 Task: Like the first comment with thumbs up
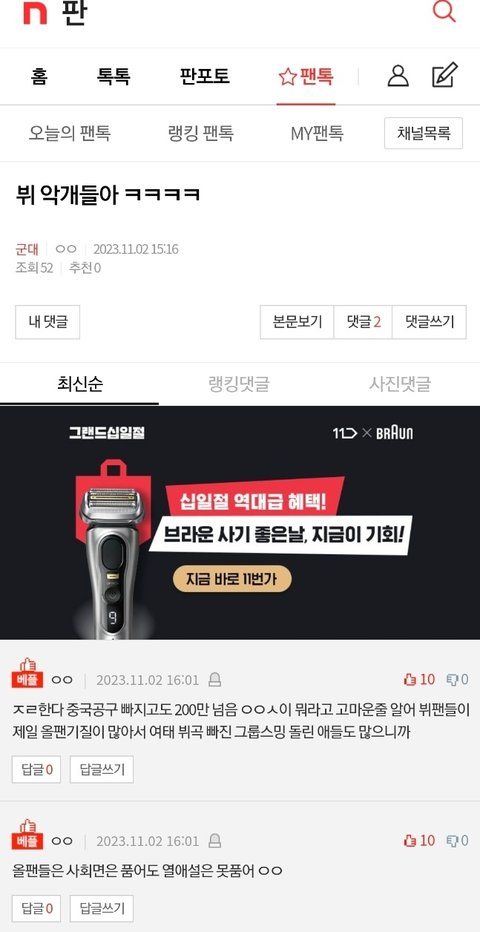[409, 679]
